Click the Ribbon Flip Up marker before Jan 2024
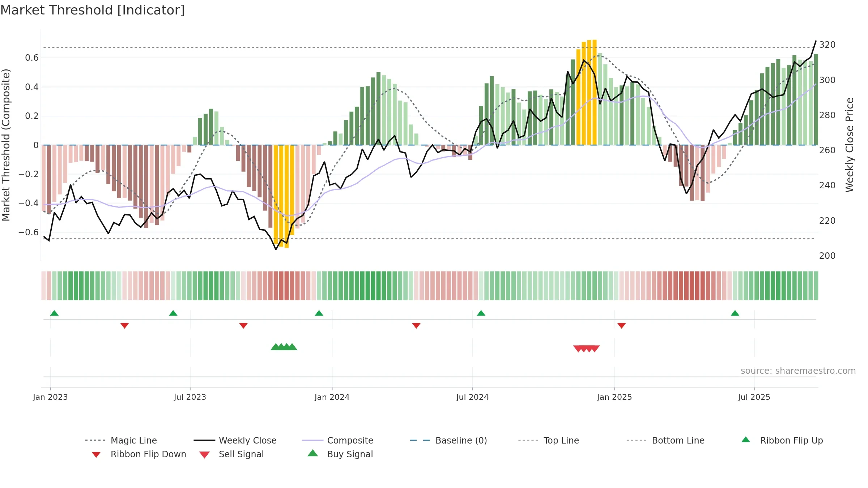This screenshot has height=488, width=868. (319, 313)
